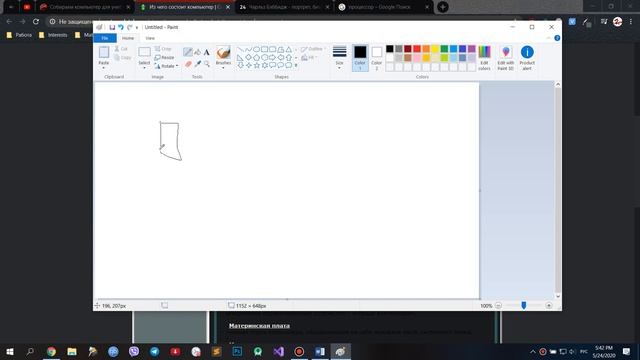Click the Redo arrow in Paint title bar
This screenshot has width=640, height=360.
point(130,27)
